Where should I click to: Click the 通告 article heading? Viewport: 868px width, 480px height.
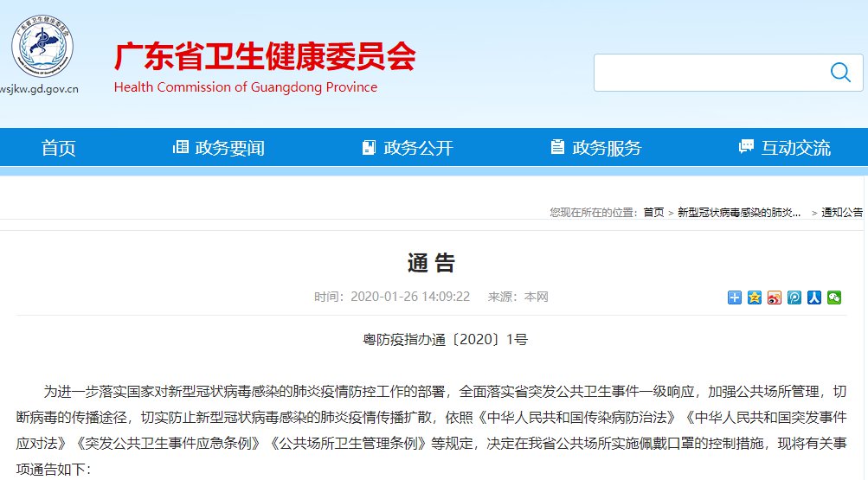(431, 263)
